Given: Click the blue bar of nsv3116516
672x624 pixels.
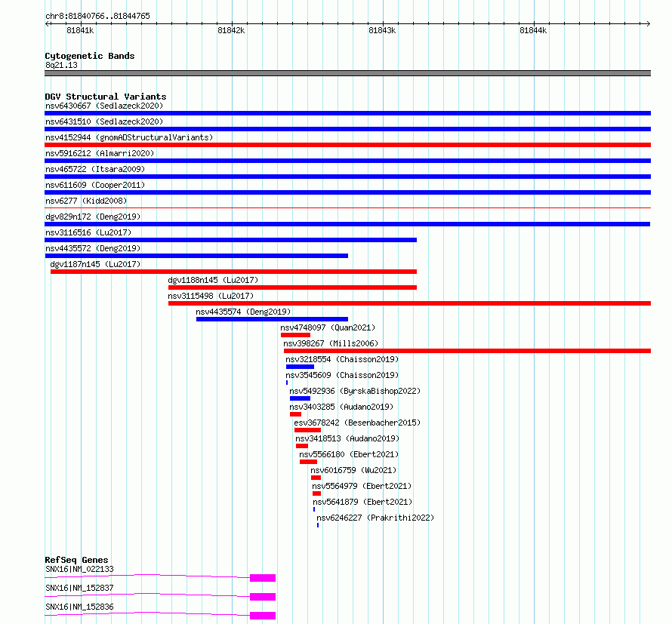Looking at the screenshot, I should (x=230, y=240).
